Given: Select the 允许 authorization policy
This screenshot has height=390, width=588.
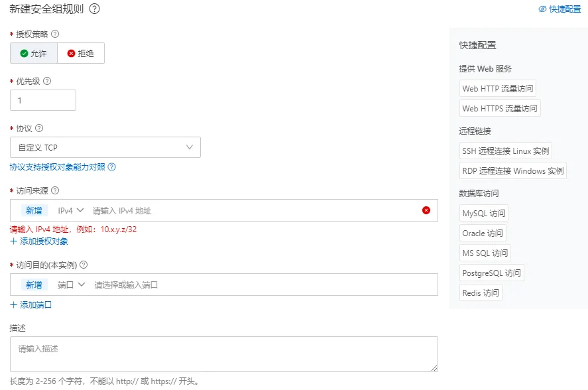Looking at the screenshot, I should tap(32, 54).
